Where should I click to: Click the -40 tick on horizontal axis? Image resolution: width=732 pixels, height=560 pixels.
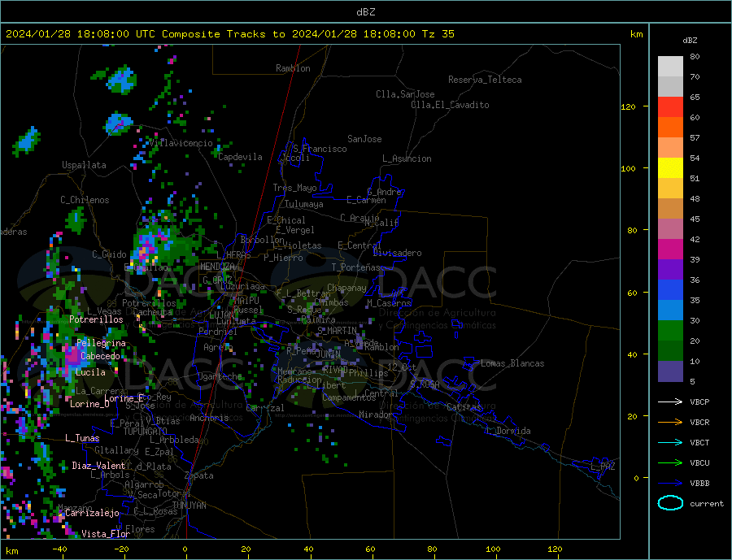(59, 549)
